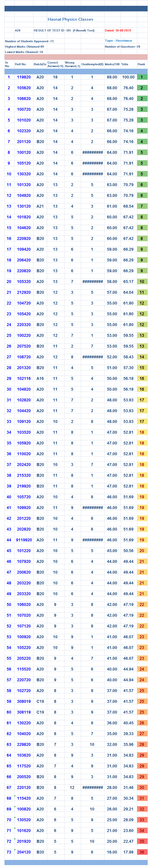This screenshot has height=868, width=152.
Task: Click the marks value 58.00
Action: [112, 282]
